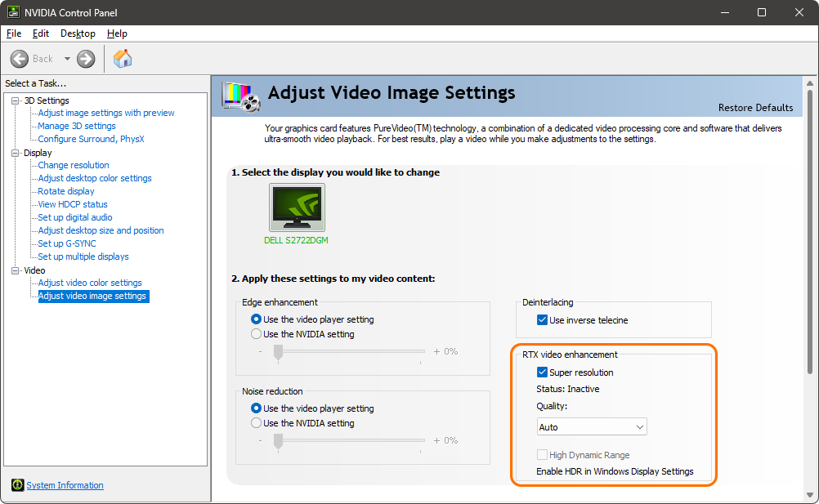Collapse the Display tree node
Screen dimensions: 819x504
(16, 153)
